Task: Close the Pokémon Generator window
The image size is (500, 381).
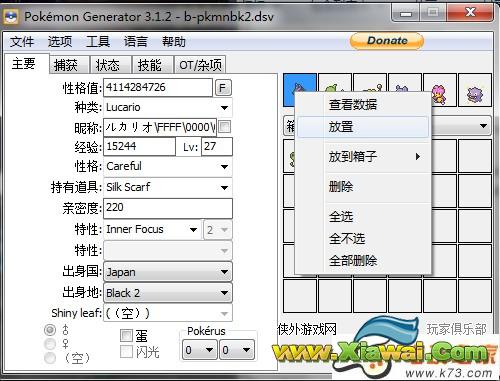Action: (x=470, y=13)
